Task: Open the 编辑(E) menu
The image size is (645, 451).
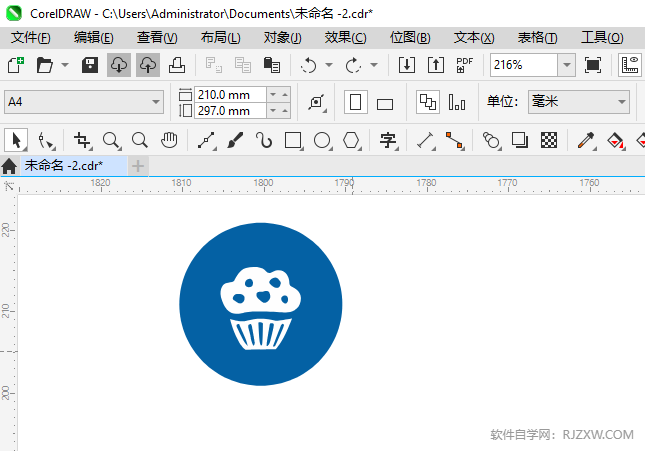Action: pos(94,38)
